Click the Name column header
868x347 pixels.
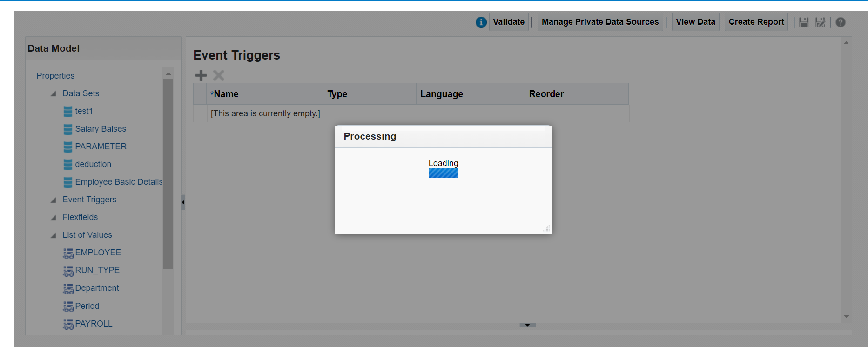[265, 94]
